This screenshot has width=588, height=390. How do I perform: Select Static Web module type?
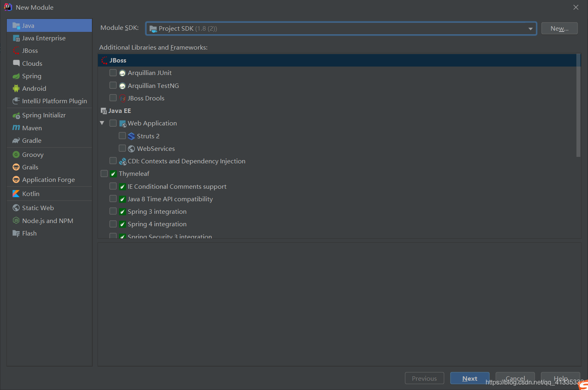pos(49,208)
